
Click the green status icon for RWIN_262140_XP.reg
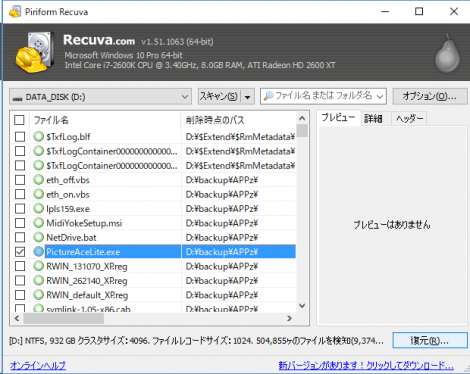tap(39, 280)
